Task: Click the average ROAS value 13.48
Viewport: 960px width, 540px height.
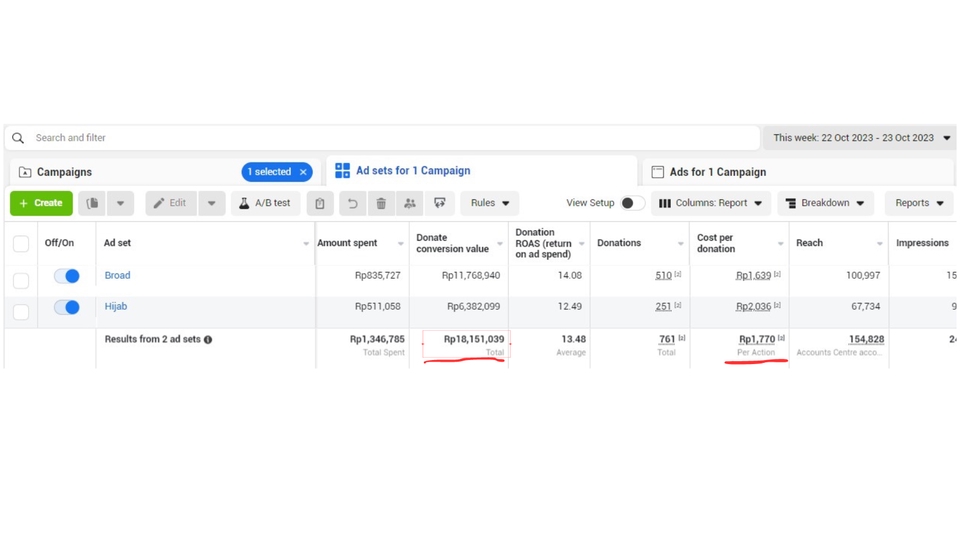Action: [x=574, y=339]
